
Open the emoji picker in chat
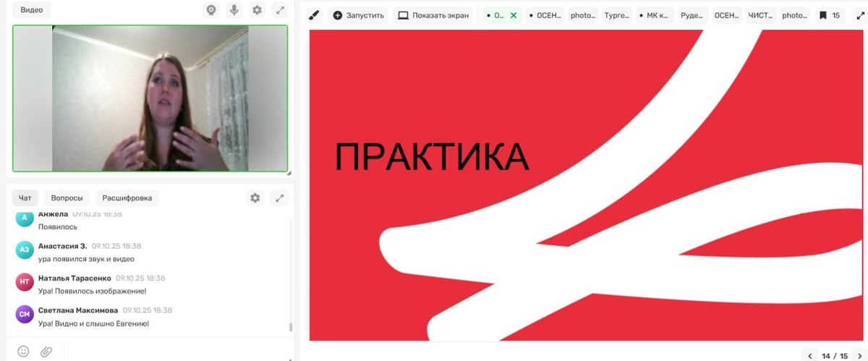(23, 351)
